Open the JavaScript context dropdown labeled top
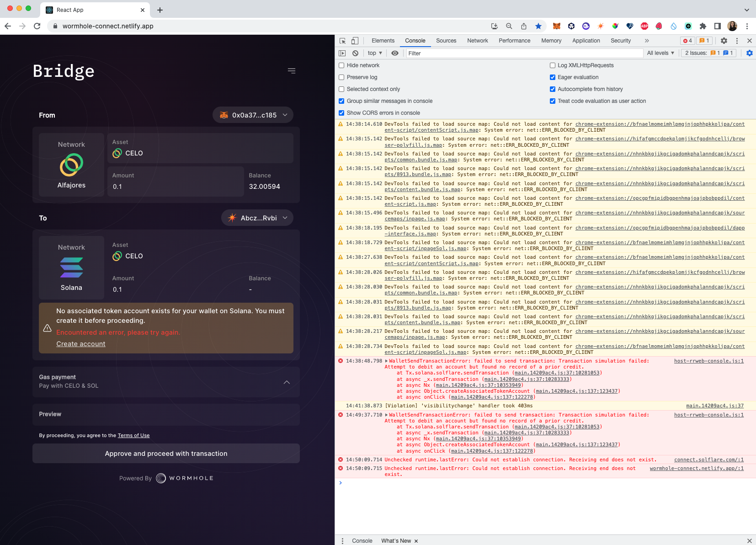 coord(374,53)
